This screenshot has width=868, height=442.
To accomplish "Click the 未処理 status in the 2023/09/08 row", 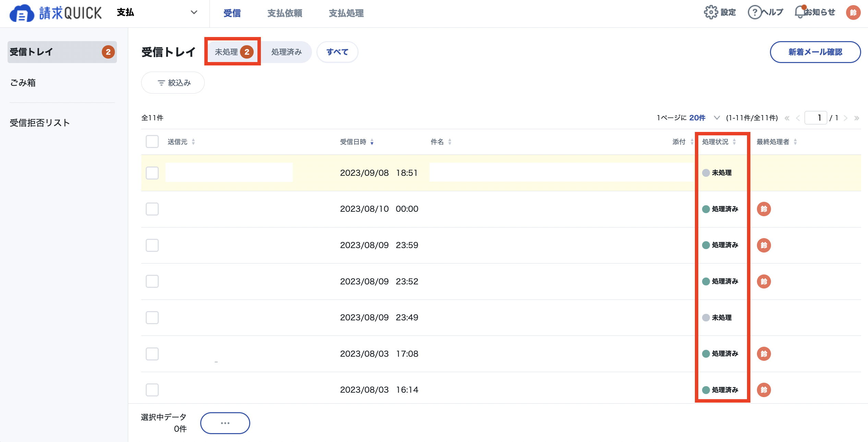I will 717,173.
